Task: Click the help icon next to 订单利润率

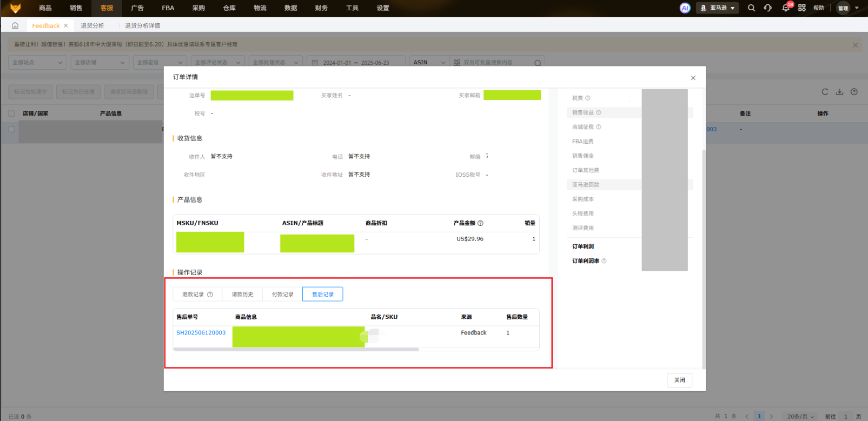Action: 604,261
